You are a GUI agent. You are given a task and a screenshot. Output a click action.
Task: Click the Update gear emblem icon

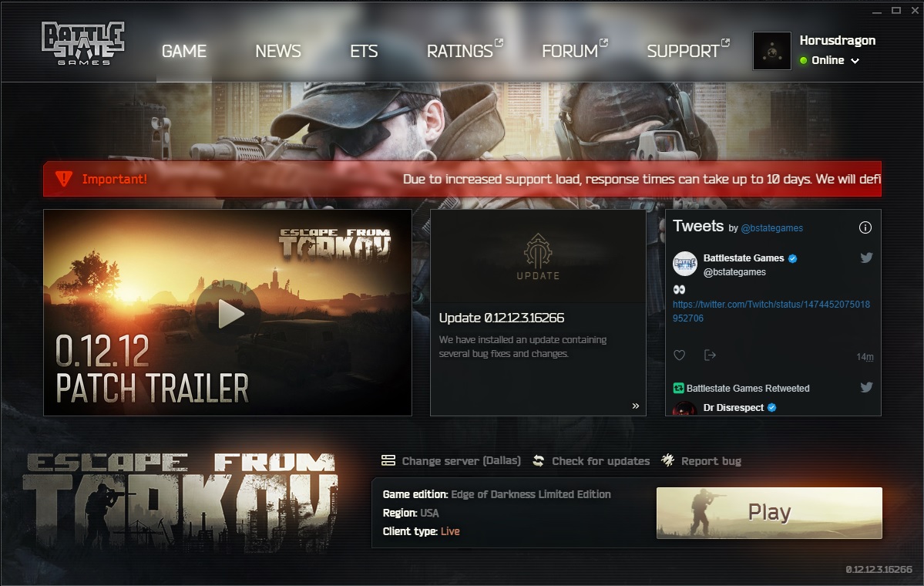[538, 251]
